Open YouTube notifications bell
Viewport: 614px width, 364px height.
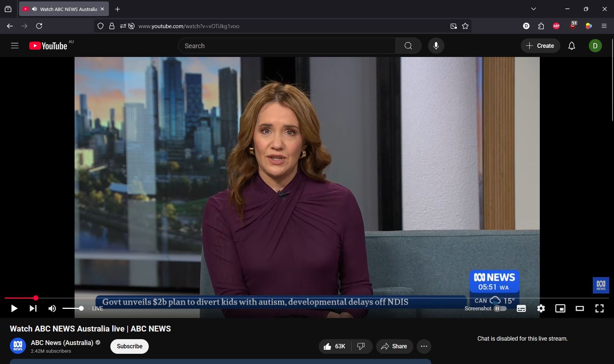point(572,46)
